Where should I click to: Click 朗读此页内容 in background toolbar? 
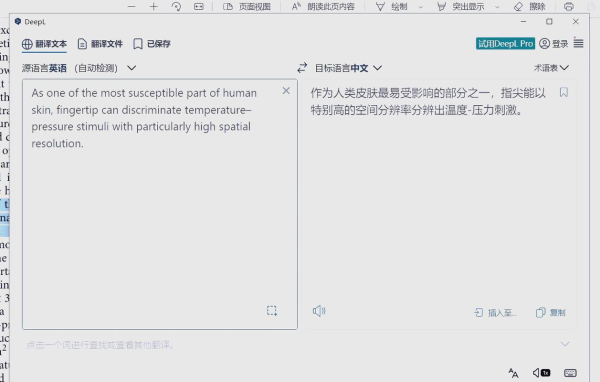click(x=323, y=7)
